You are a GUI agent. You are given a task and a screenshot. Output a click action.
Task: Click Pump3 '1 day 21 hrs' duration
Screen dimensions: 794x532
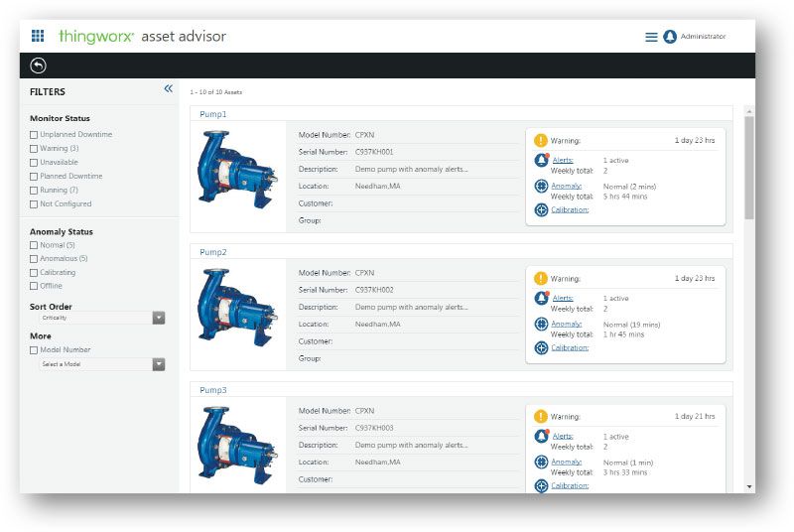tap(694, 416)
